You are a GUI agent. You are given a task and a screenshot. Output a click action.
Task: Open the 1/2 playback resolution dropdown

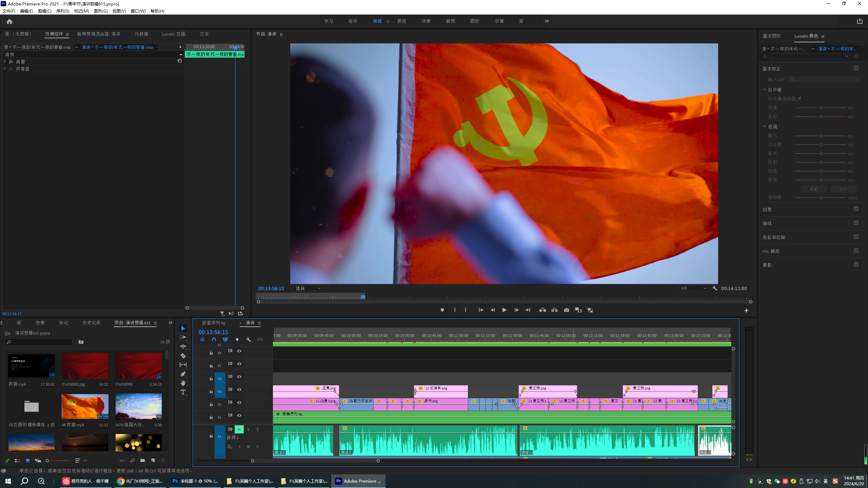click(693, 288)
